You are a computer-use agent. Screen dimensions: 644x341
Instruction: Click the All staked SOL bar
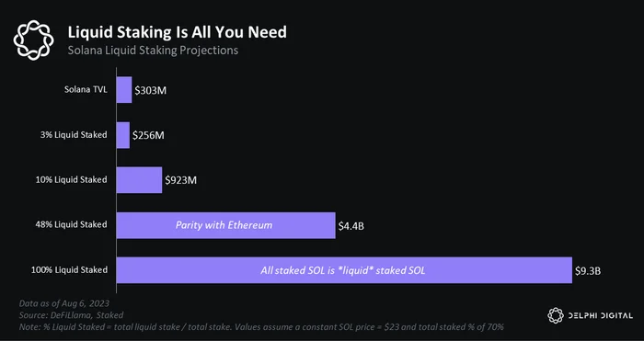pyautogui.click(x=344, y=270)
